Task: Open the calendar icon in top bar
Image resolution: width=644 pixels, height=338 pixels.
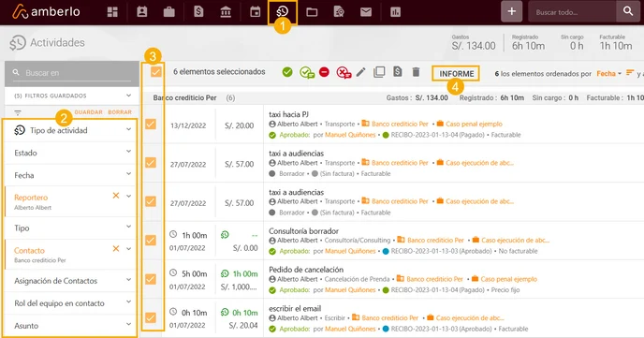Action: pos(255,12)
